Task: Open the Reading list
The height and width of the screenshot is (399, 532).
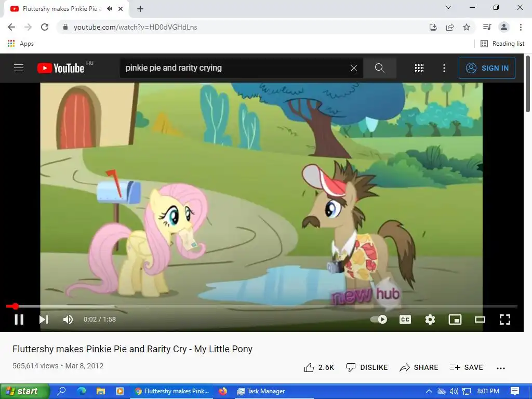Action: click(502, 44)
